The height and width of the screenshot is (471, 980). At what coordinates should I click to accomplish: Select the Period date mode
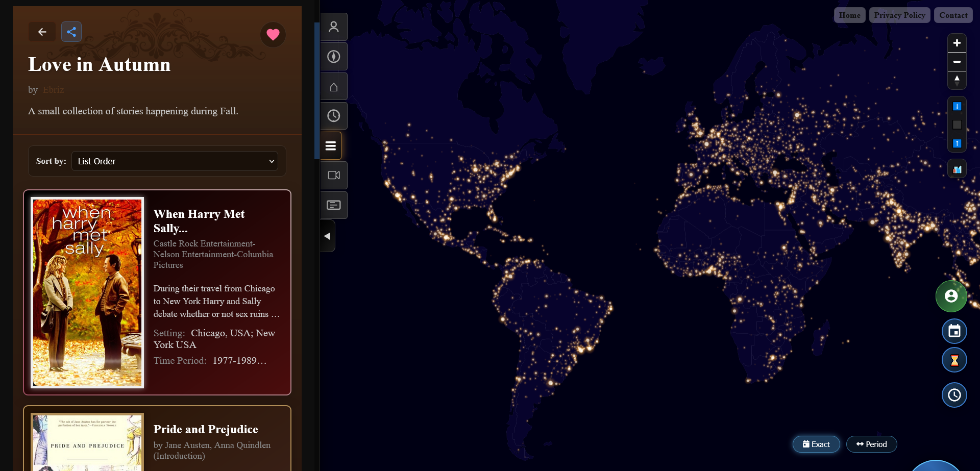click(872, 444)
